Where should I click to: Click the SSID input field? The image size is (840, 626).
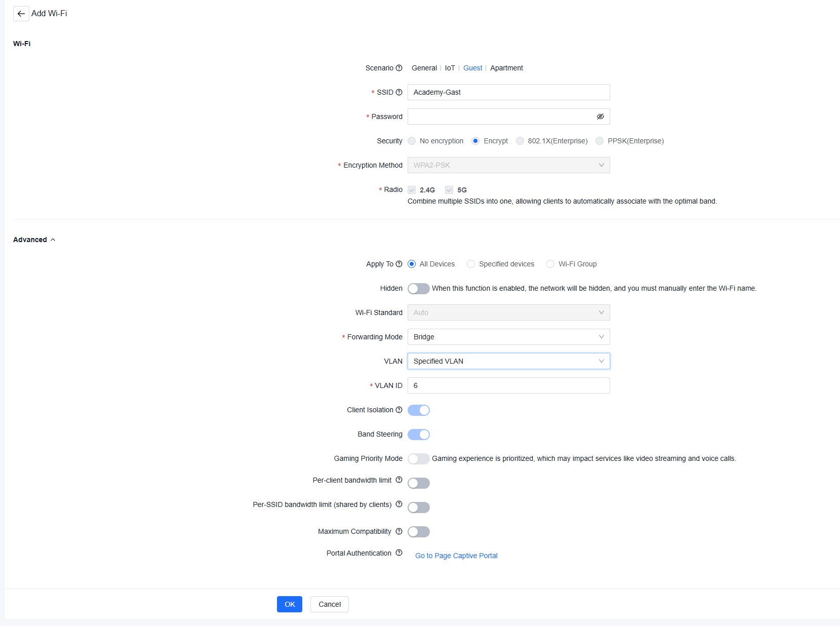tap(508, 92)
